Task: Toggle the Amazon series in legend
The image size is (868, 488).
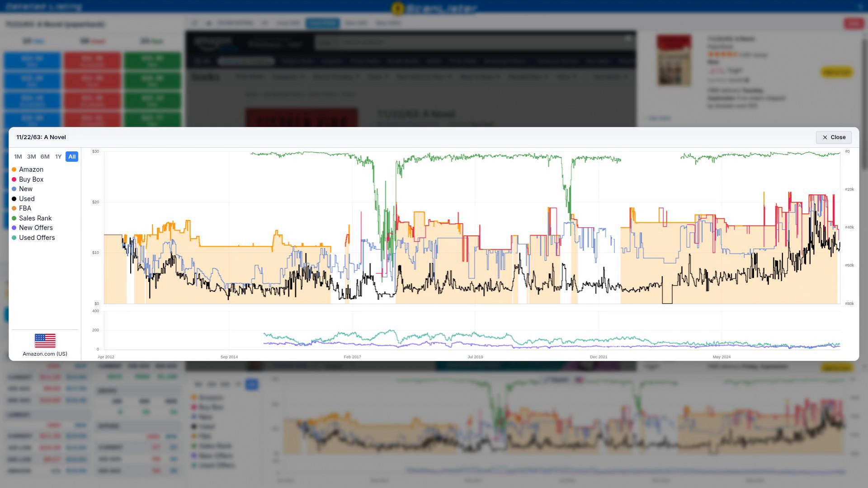Action: pos(28,169)
